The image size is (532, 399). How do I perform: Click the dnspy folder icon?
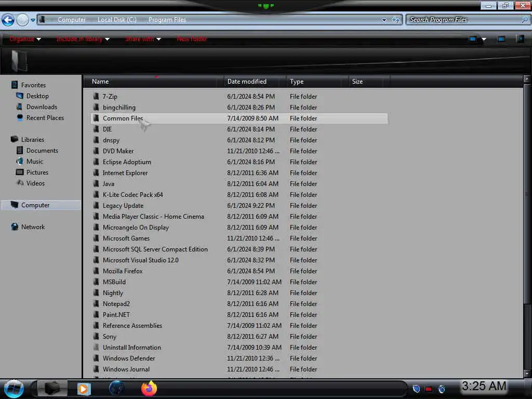click(96, 140)
